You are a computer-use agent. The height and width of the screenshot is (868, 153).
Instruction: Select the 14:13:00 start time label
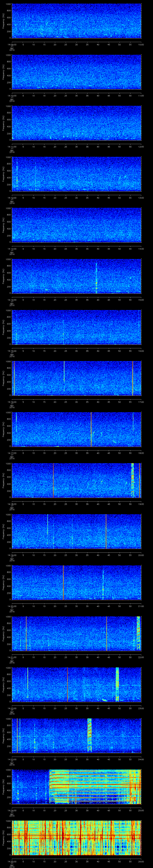pos(12,248)
